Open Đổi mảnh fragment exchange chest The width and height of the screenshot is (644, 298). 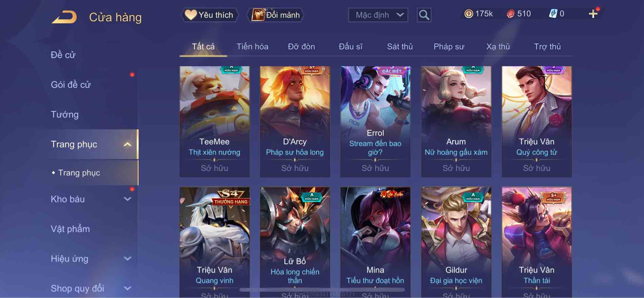tap(275, 15)
